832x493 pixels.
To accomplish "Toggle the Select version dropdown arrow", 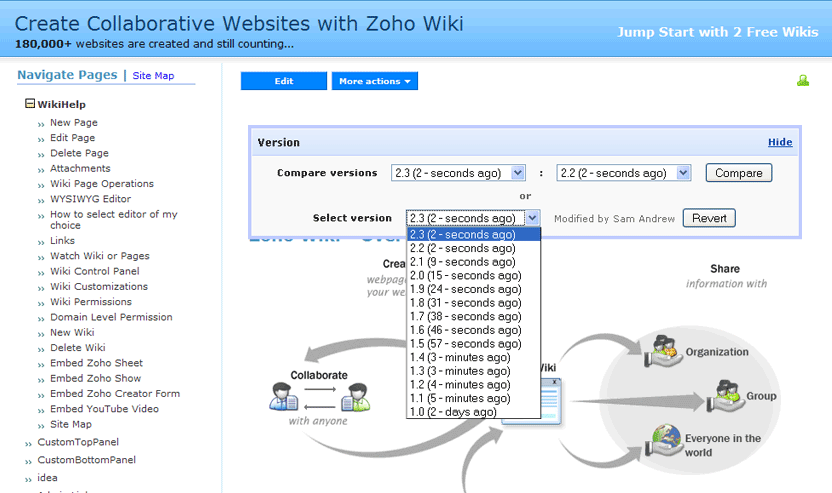I will pos(533,218).
